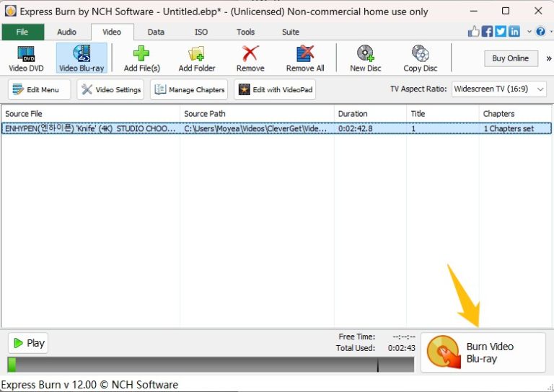Switch to the Tools tab
554x392 pixels.
[x=245, y=32]
